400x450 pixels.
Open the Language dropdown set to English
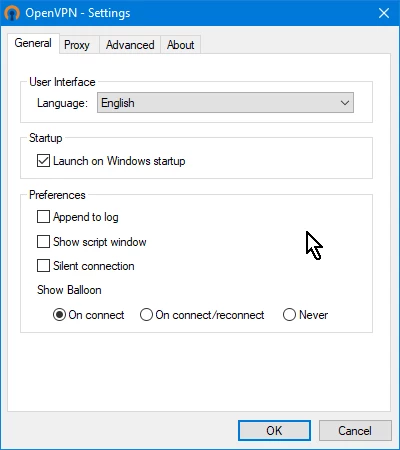225,103
